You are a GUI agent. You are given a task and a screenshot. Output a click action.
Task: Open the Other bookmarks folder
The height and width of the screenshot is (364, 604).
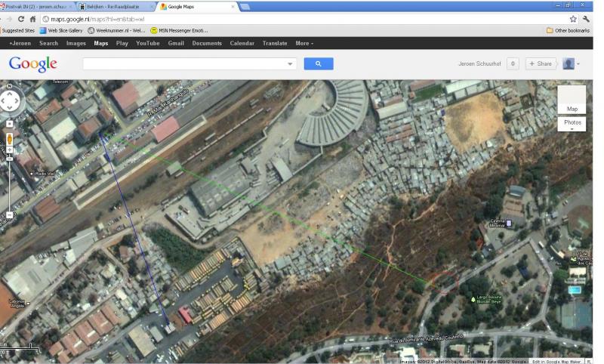pos(569,30)
